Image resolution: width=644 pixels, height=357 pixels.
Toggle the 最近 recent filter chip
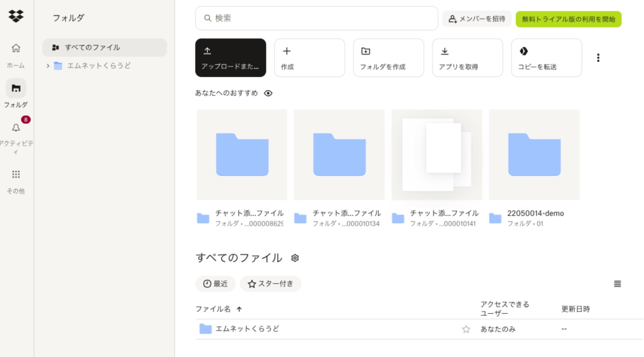[x=215, y=284]
